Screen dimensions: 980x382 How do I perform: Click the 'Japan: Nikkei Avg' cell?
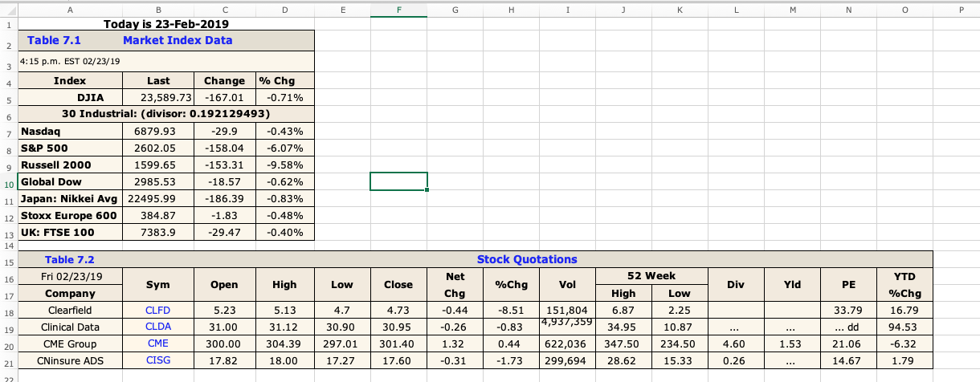pos(70,198)
